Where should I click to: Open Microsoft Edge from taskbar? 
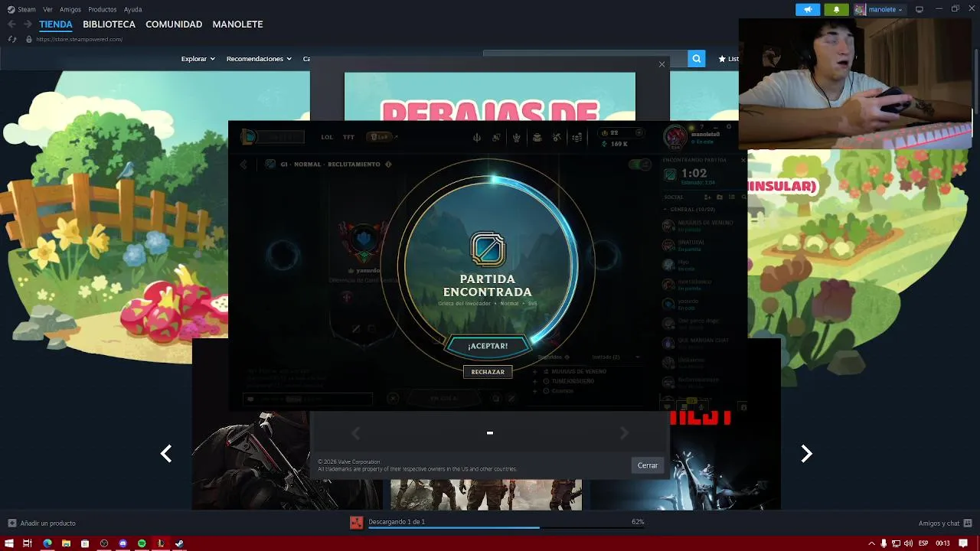pyautogui.click(x=47, y=543)
